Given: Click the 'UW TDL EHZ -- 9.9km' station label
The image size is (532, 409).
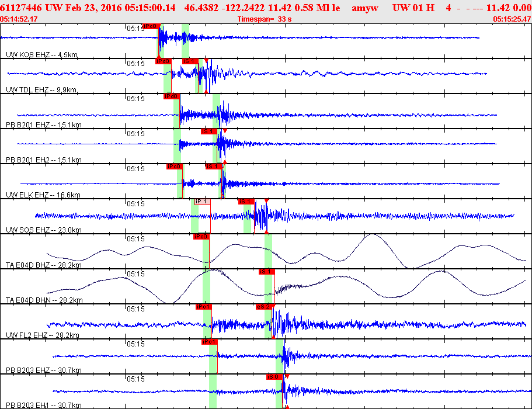Looking at the screenshot, I should pos(41,89).
